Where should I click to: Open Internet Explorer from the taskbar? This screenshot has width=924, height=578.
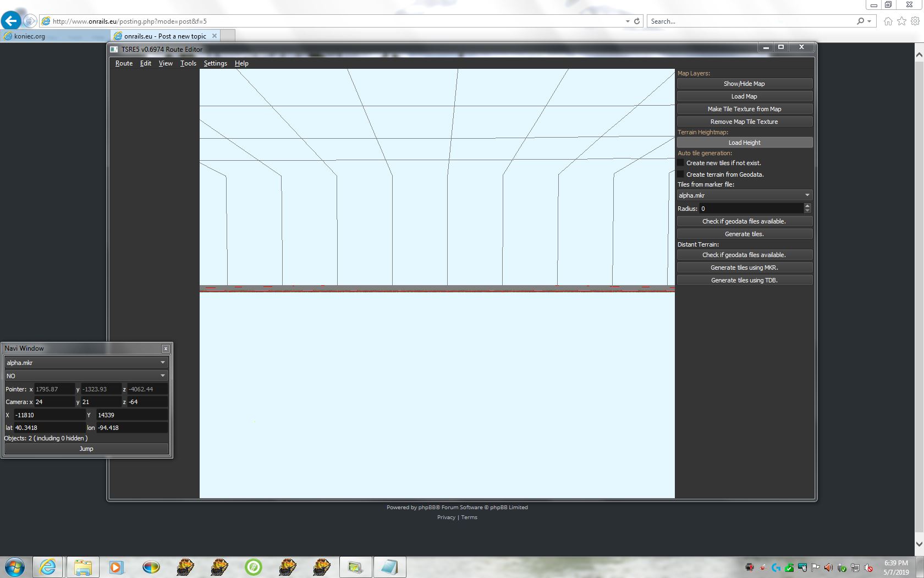click(x=48, y=567)
